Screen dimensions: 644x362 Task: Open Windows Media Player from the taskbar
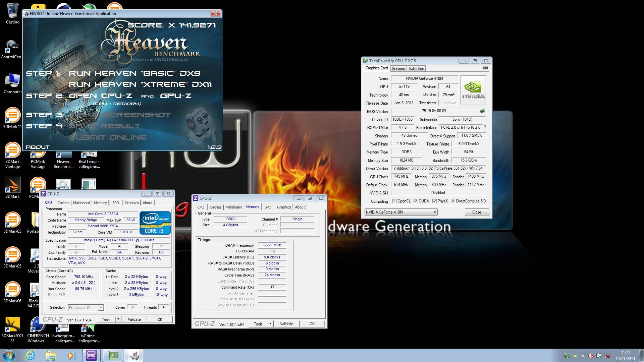[x=71, y=355]
